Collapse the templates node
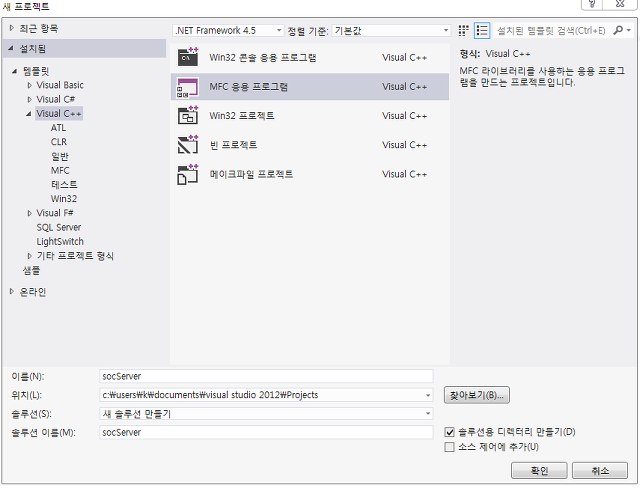This screenshot has height=488, width=640. coord(15,71)
